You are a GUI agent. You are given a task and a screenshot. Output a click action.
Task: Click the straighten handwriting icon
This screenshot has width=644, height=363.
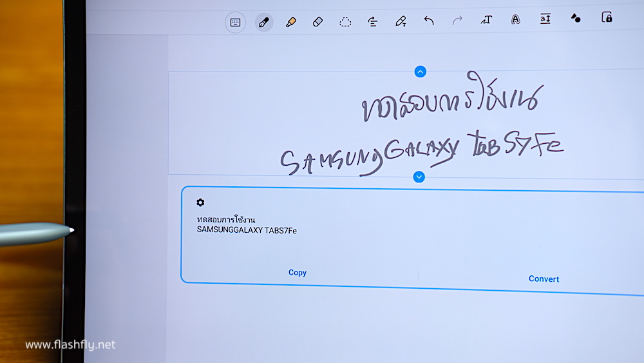[373, 22]
